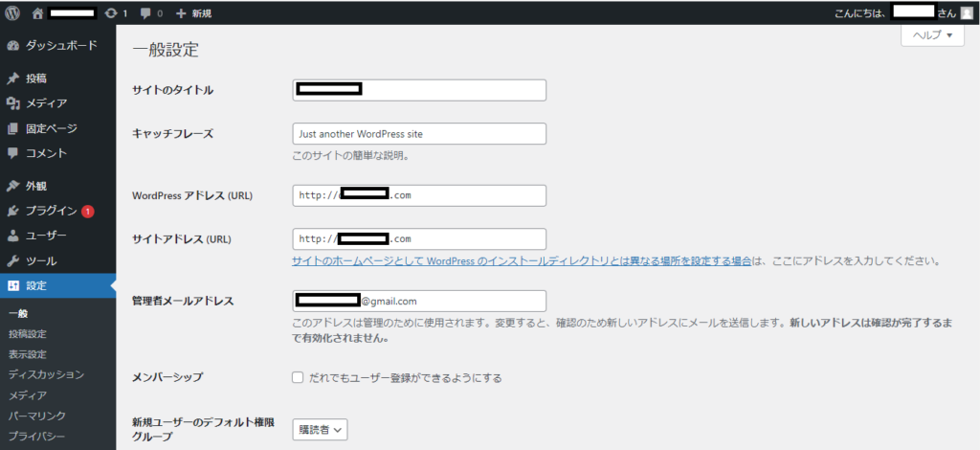980x450 pixels.
Task: Click the コメント speech bubble icon
Action: point(12,153)
